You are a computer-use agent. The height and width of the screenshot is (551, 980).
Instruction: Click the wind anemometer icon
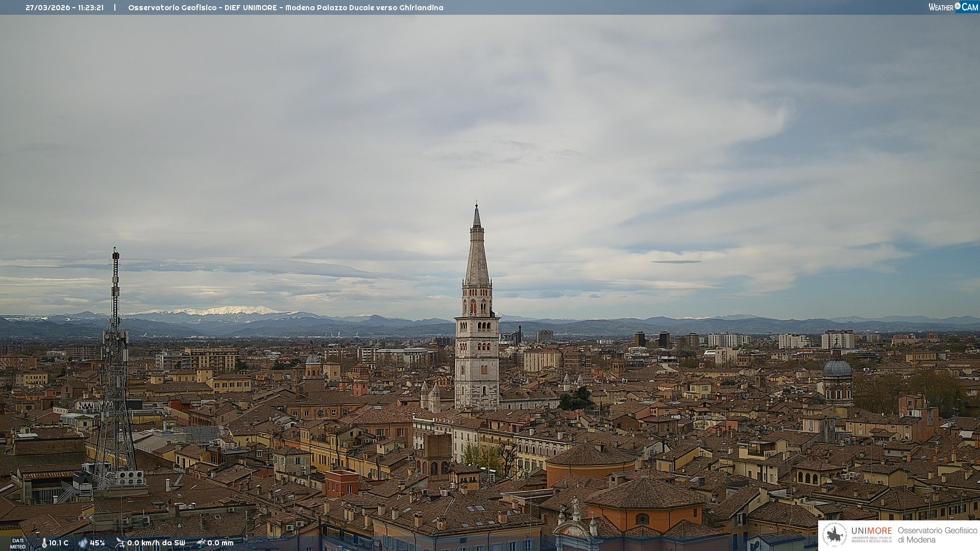(120, 543)
